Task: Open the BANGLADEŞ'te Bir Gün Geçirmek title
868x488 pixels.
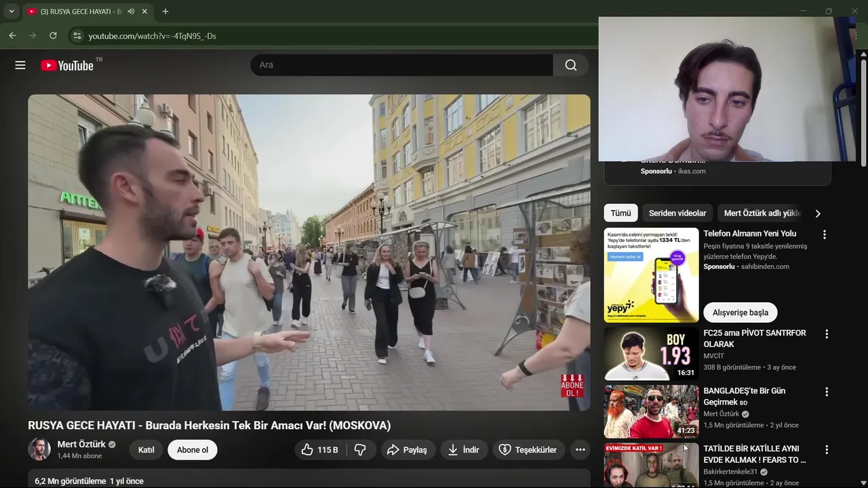Action: [745, 396]
